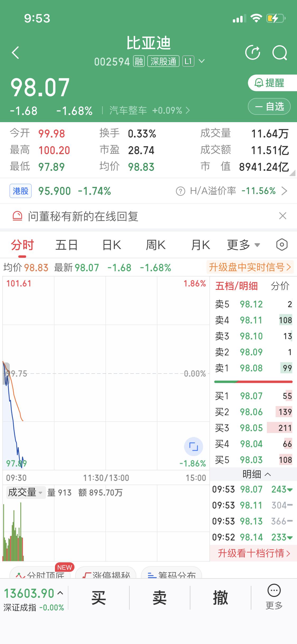Open 分时顶底 indicator chip
The height and width of the screenshot is (644, 297).
40,573
